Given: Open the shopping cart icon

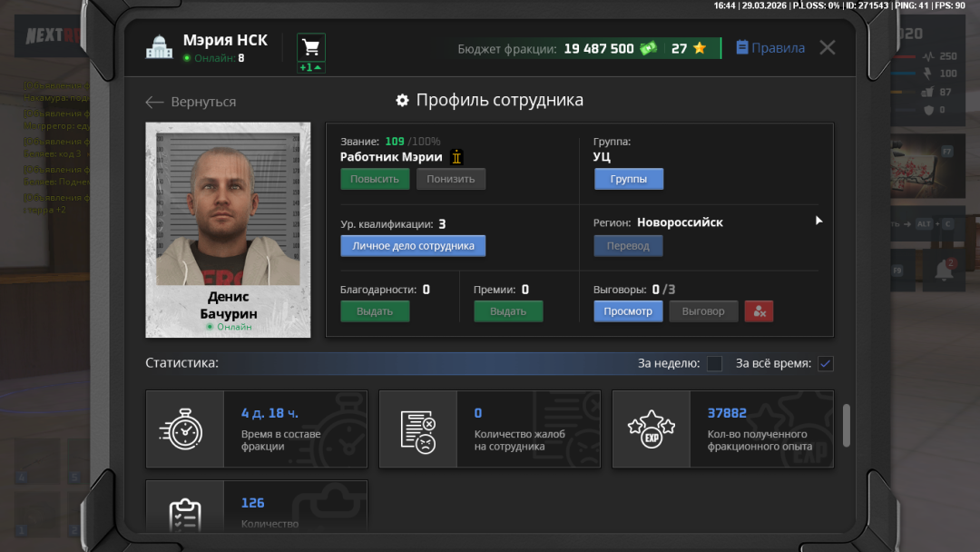Looking at the screenshot, I should 311,47.
